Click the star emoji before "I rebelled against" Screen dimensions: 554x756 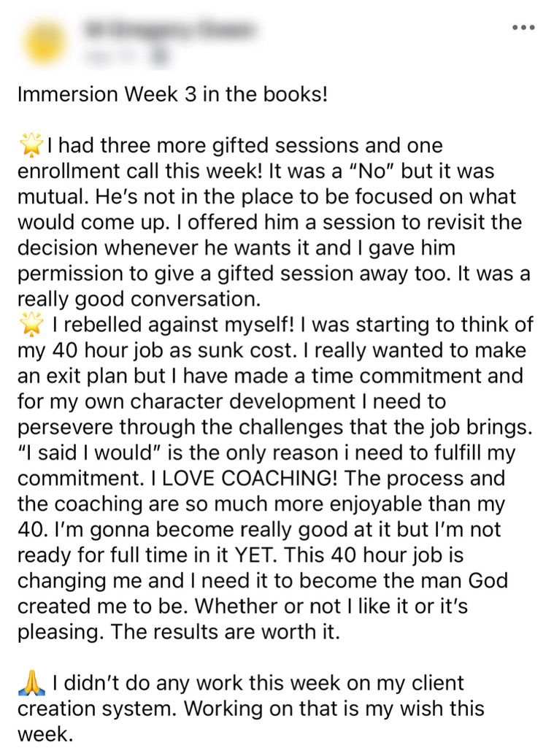point(31,324)
